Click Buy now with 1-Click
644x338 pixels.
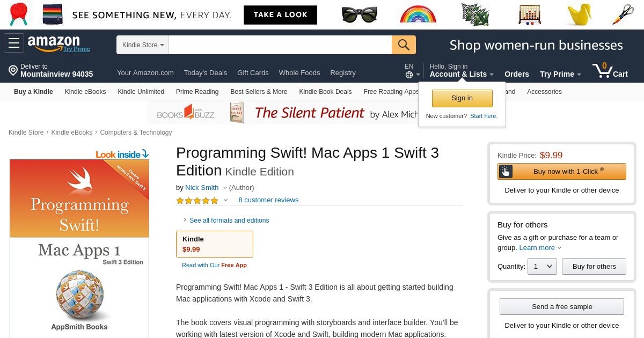coord(562,171)
